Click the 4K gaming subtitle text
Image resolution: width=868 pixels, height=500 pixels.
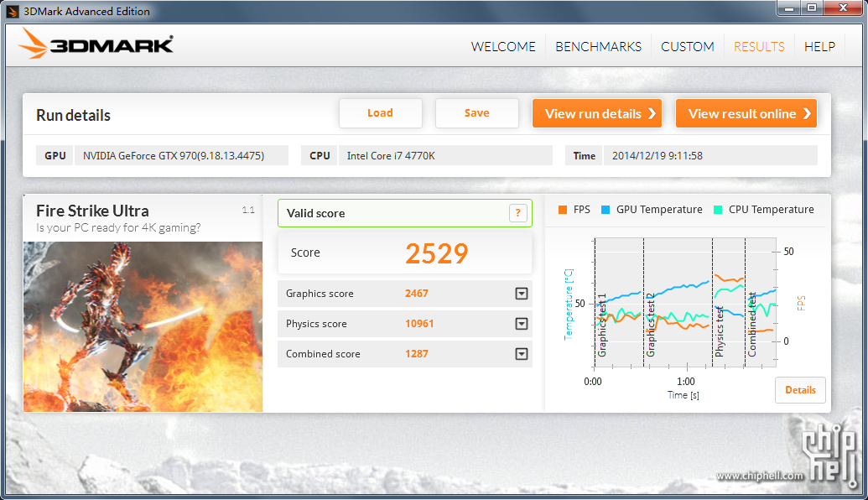click(118, 227)
